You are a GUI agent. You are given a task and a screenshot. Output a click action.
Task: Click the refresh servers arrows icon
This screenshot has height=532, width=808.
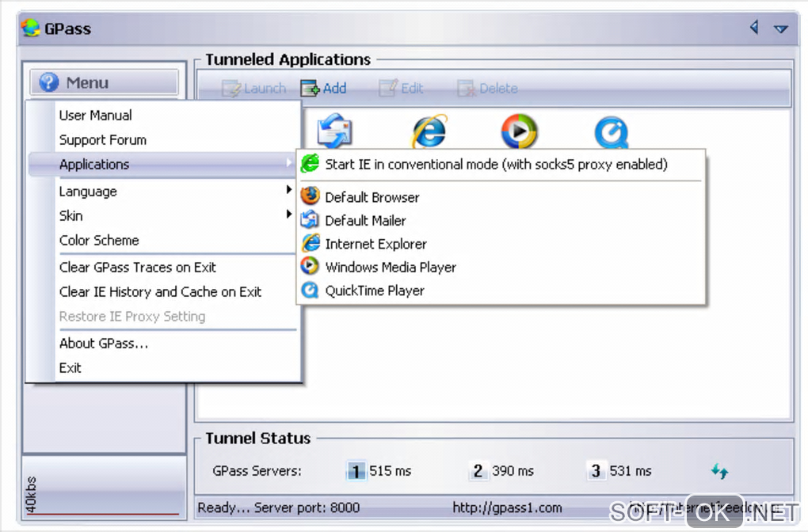coord(720,471)
